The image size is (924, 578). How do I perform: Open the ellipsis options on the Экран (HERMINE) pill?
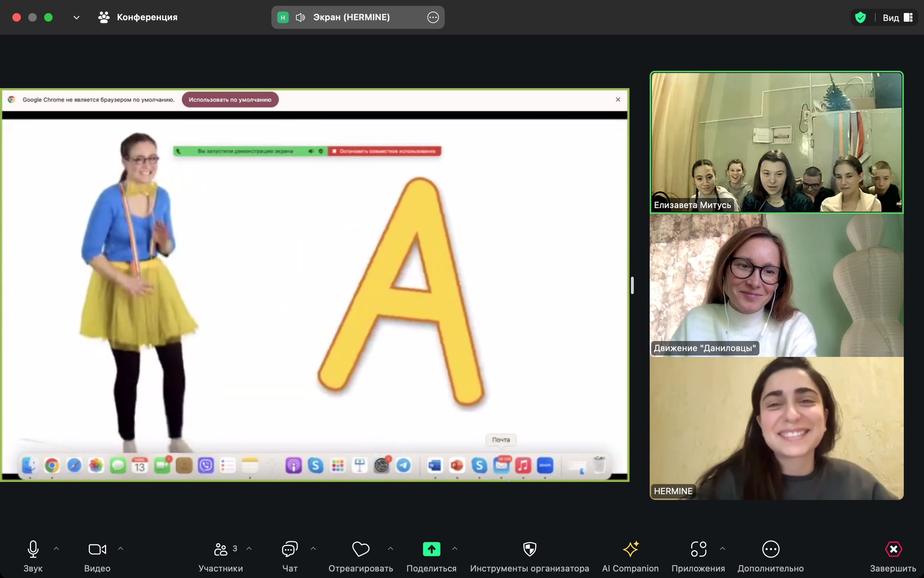(433, 18)
